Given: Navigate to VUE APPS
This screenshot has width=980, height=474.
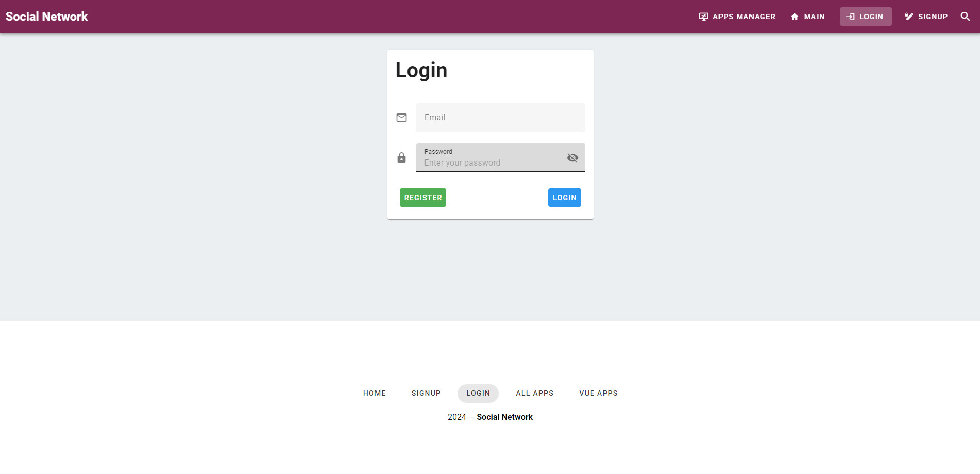Looking at the screenshot, I should click(x=598, y=393).
